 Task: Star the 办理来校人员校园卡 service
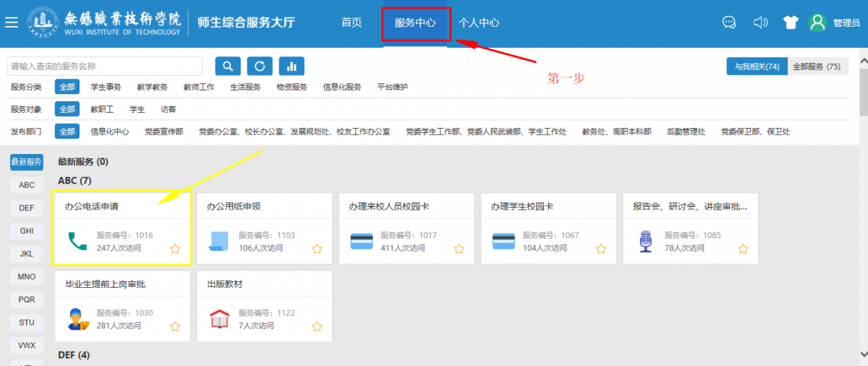tap(459, 249)
